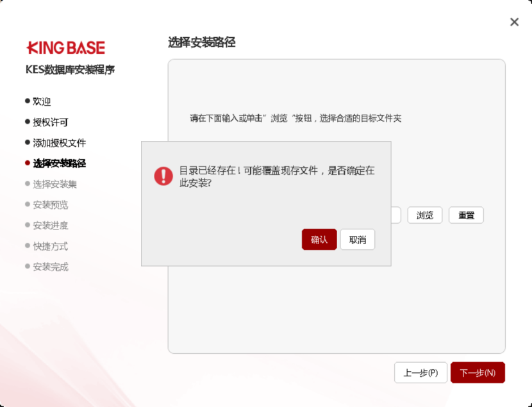Go back with 上一步(P)
532x407 pixels.
tap(420, 372)
